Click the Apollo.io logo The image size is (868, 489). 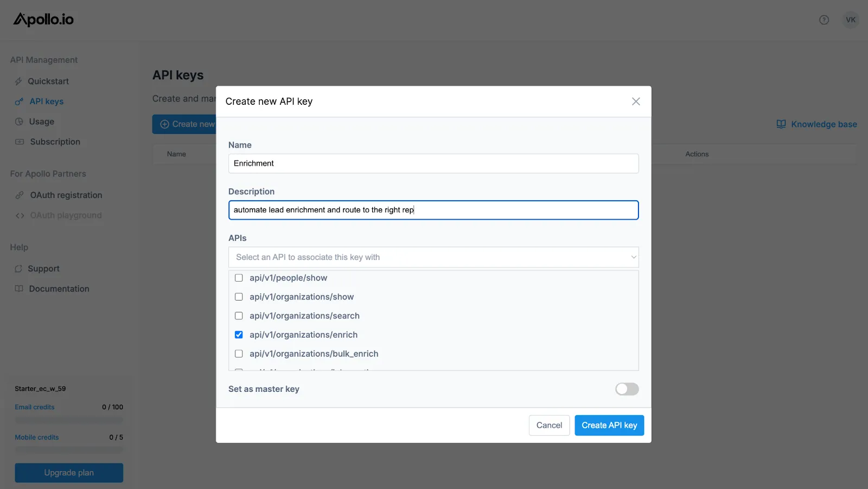43,20
